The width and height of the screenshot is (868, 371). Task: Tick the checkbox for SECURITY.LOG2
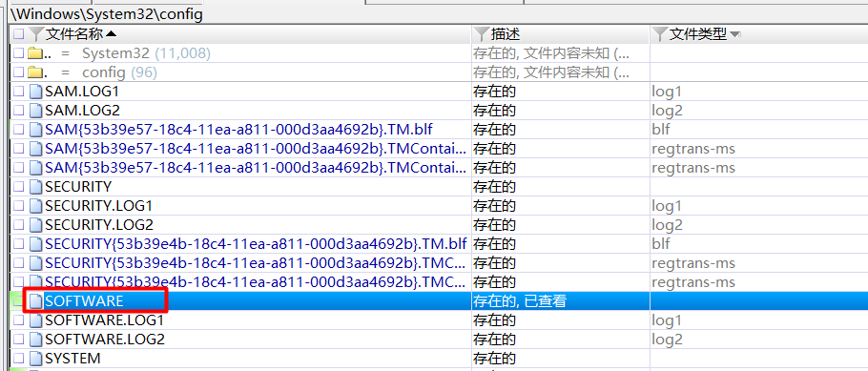[19, 225]
